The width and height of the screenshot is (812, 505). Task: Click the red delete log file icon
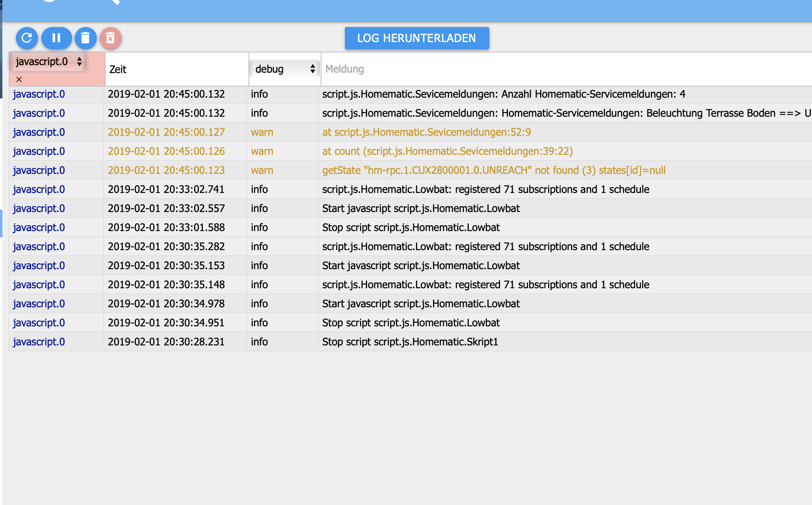110,38
